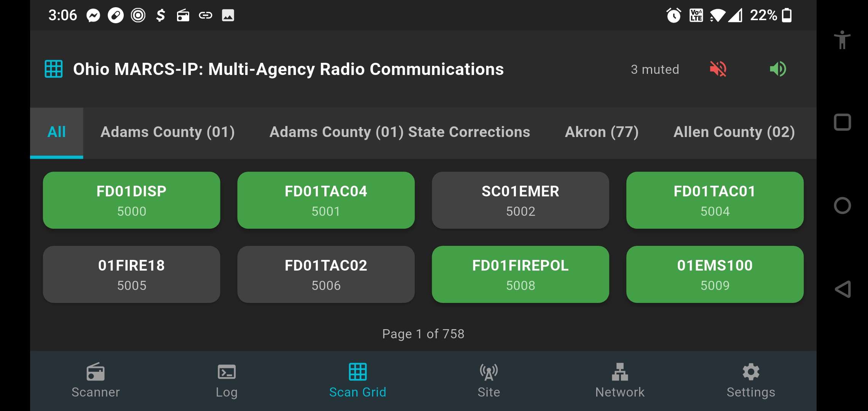Click the grid icon beside the system title
This screenshot has height=411, width=868.
click(x=54, y=69)
